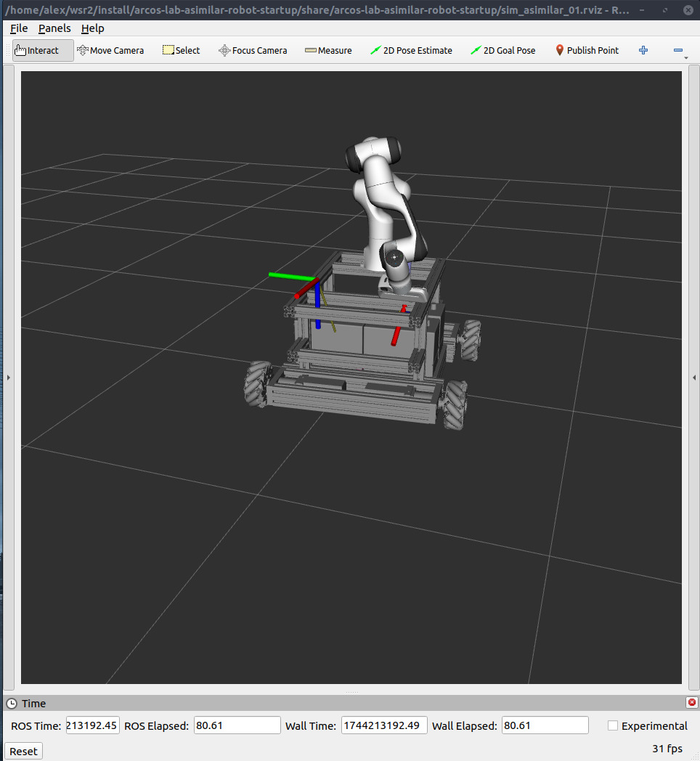700x761 pixels.
Task: Activate the Publish Point tool
Action: [x=587, y=50]
